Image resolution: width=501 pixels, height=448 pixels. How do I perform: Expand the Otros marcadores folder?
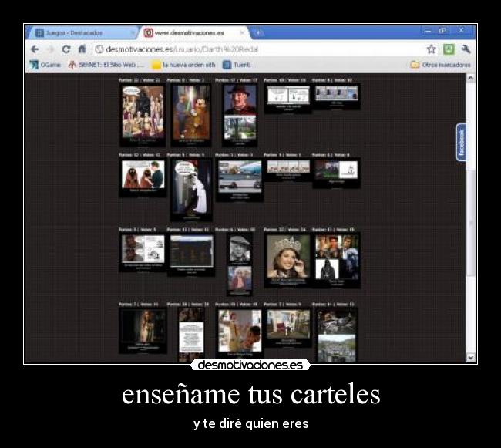pos(440,65)
